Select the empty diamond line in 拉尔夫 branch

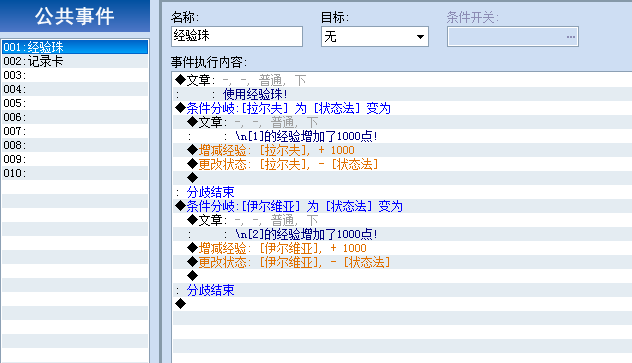tap(402, 178)
